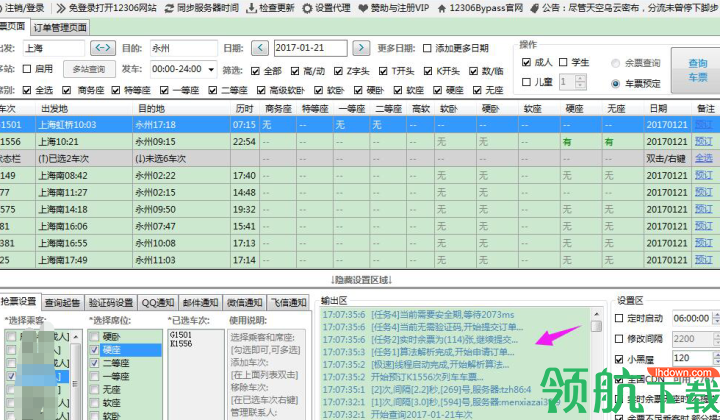Viewport: 720px width, 420px height.
Task: Check 儿童 passenger type
Action: (527, 82)
